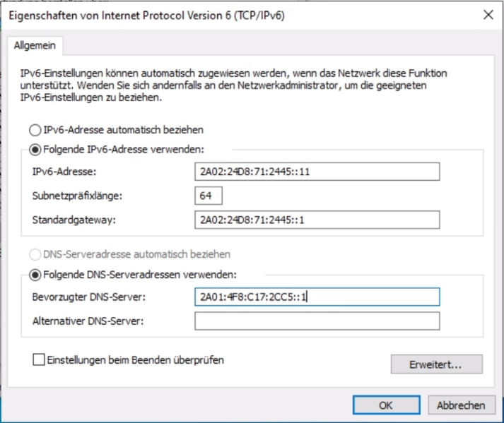This screenshot has height=423, width=504.
Task: Click the Standardgateway address field
Action: [317, 220]
